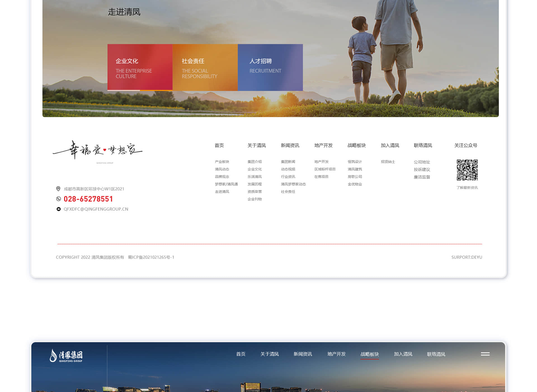The width and height of the screenshot is (537, 392).
Task: Click the phone icon beside 028-65278551
Action: [x=58, y=199]
